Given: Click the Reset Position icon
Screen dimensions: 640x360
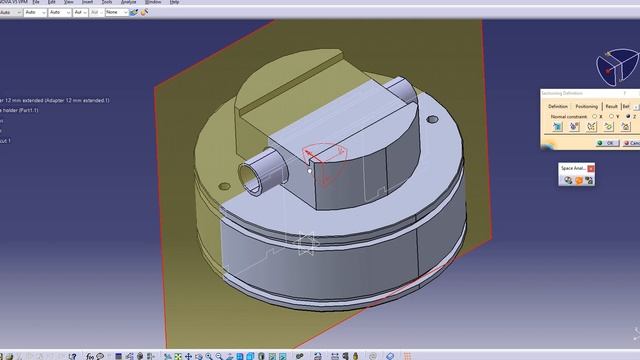Looking at the screenshot, I should [625, 127].
